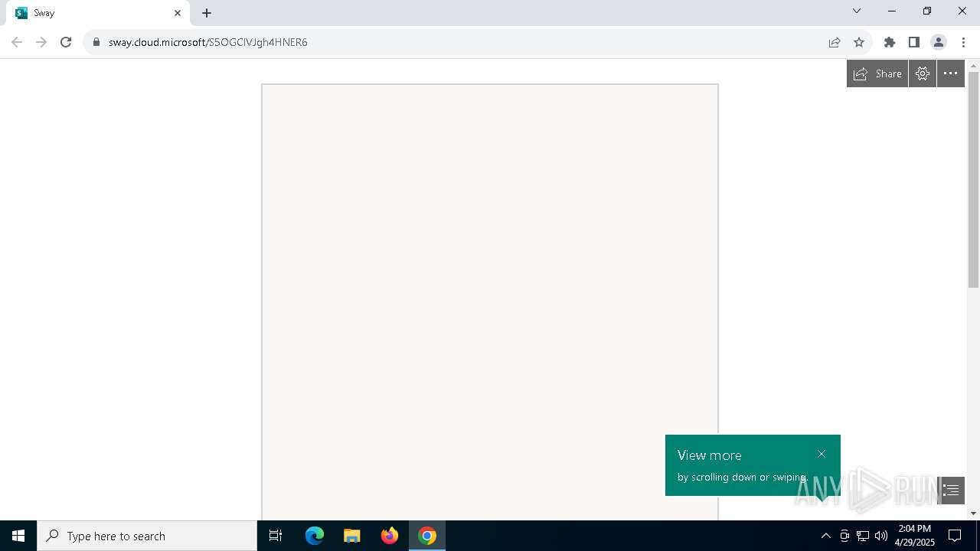Open Chrome extensions puzzle icon
Image resolution: width=980 pixels, height=551 pixels.
[x=890, y=42]
